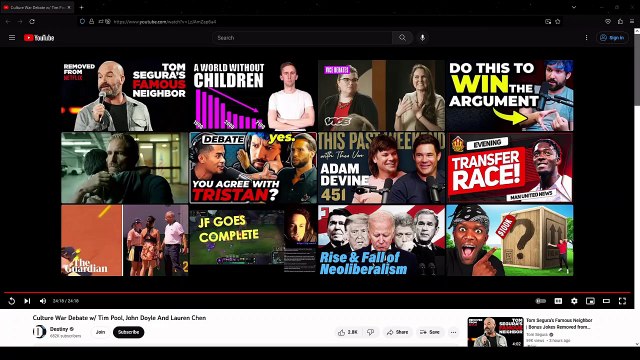
Task: Share this video
Action: coord(397,332)
